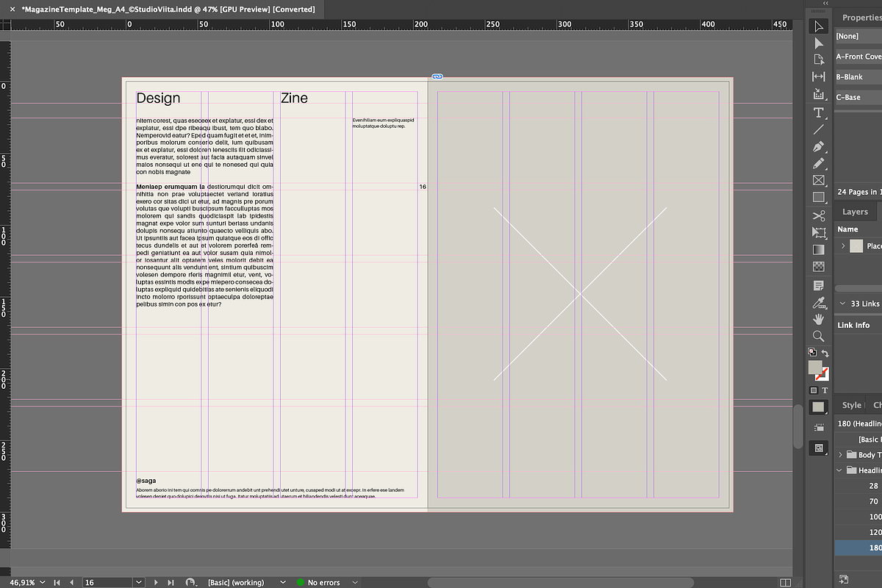Select the B-Blank master page
The width and height of the screenshot is (882, 588).
[x=858, y=76]
